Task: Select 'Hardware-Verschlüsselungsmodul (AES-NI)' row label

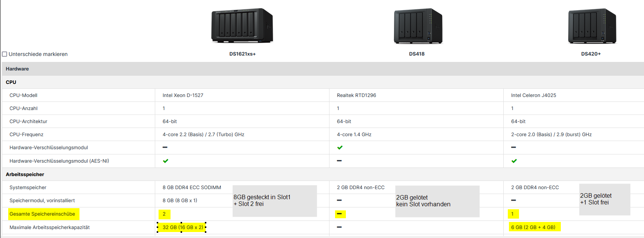Action: click(x=59, y=161)
